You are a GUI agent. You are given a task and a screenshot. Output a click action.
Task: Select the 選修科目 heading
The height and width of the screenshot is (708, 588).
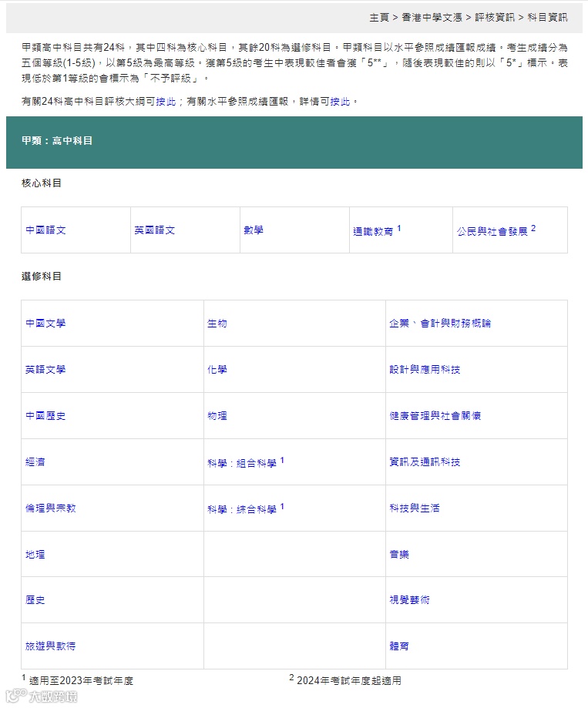[x=42, y=276]
